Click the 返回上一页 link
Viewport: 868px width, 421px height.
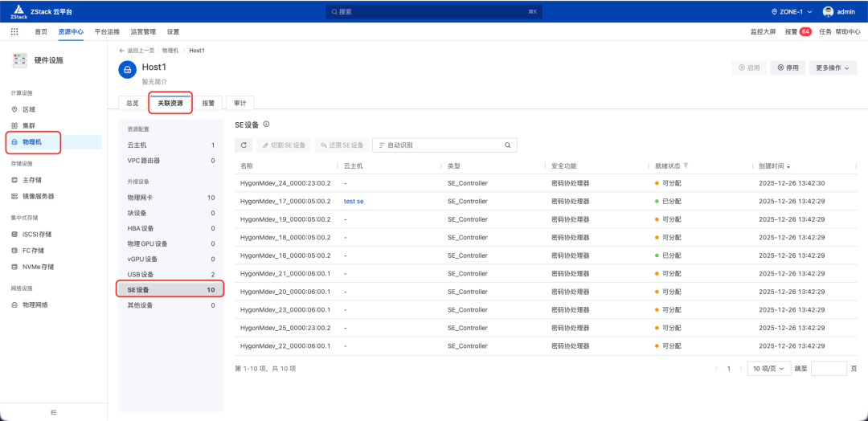click(x=138, y=51)
